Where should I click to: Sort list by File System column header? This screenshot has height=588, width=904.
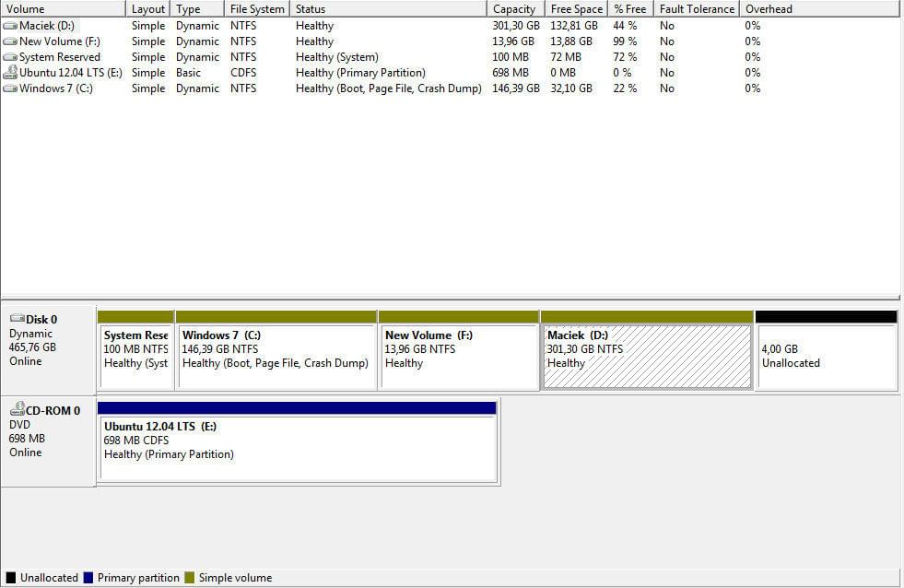coord(256,8)
